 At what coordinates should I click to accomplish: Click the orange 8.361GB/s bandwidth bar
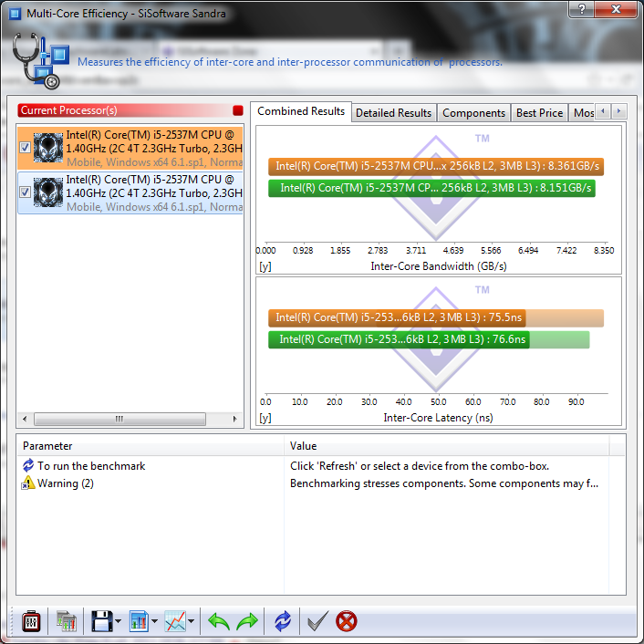point(436,166)
